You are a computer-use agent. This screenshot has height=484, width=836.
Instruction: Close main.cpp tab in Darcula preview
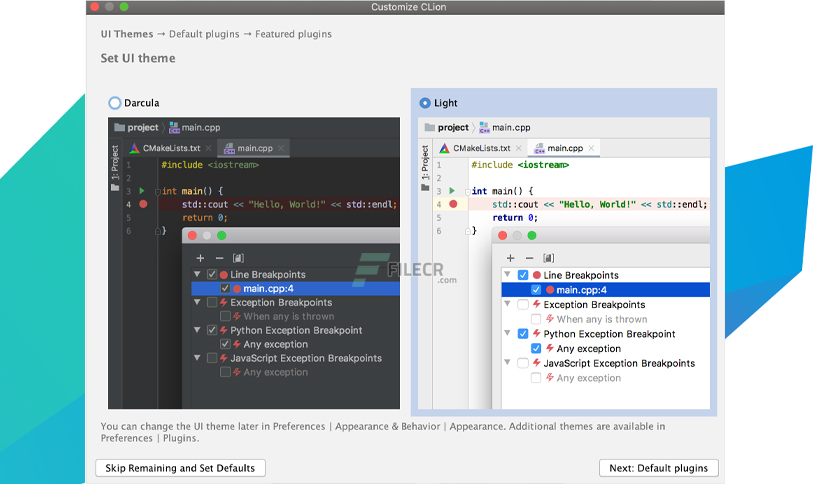[x=281, y=148]
